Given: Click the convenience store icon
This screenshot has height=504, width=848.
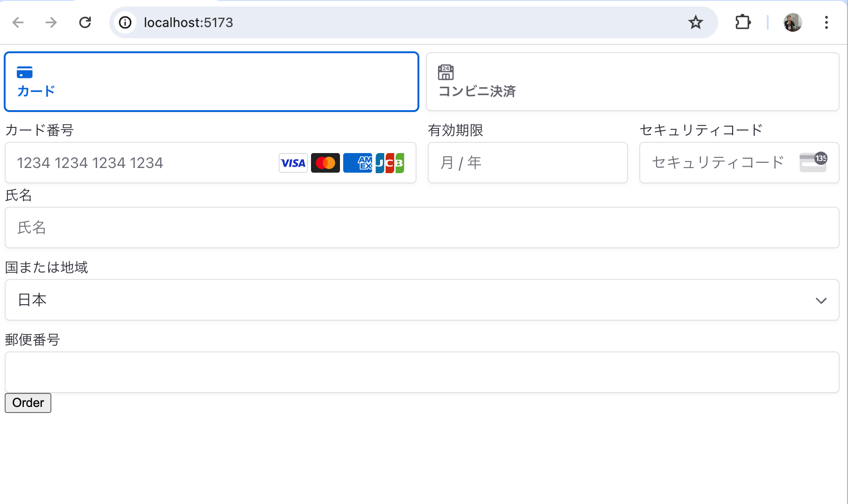Looking at the screenshot, I should point(446,72).
